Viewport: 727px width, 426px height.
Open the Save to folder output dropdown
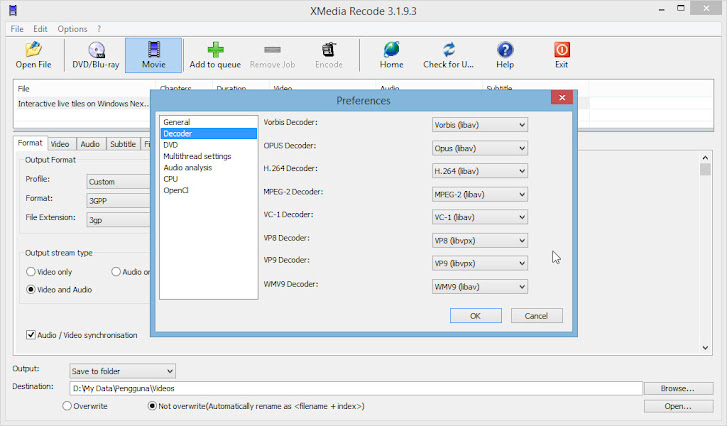point(122,371)
